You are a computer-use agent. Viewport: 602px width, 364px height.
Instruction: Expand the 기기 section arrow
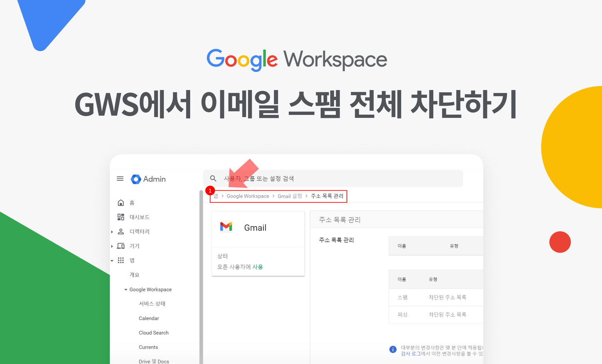[112, 246]
